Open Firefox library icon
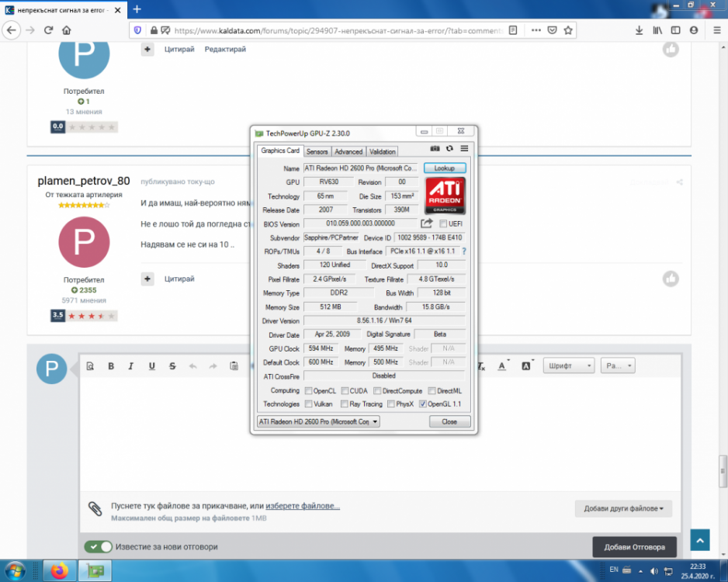 pos(657,30)
